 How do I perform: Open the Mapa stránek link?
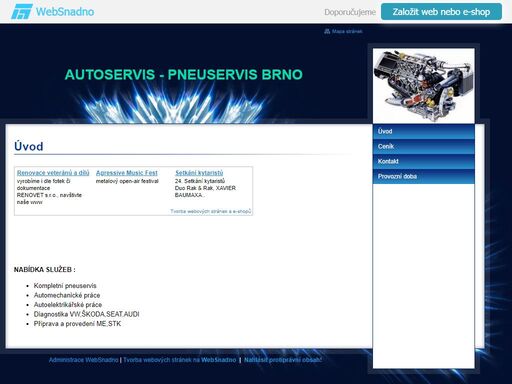click(347, 31)
